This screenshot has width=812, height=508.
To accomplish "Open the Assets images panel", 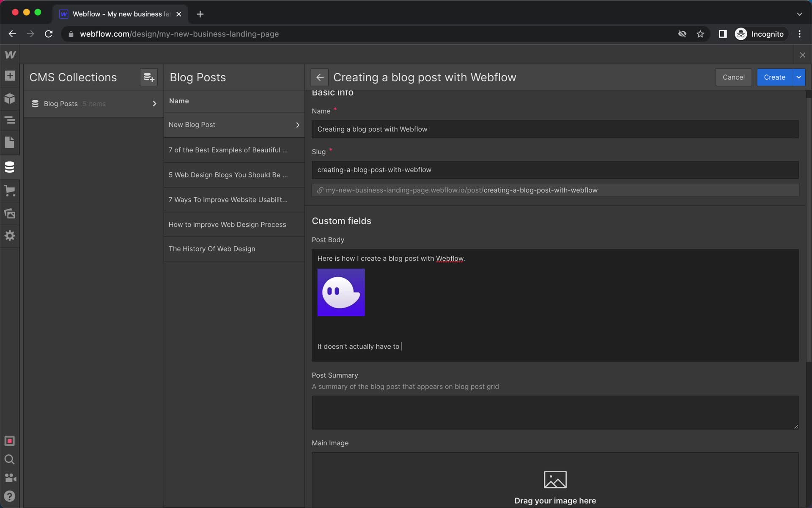I will coord(10,213).
